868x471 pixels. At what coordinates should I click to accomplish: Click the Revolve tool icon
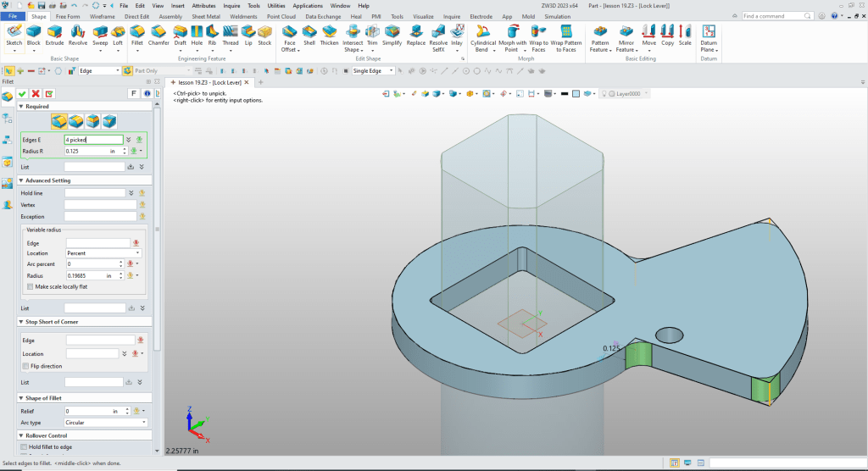(77, 34)
